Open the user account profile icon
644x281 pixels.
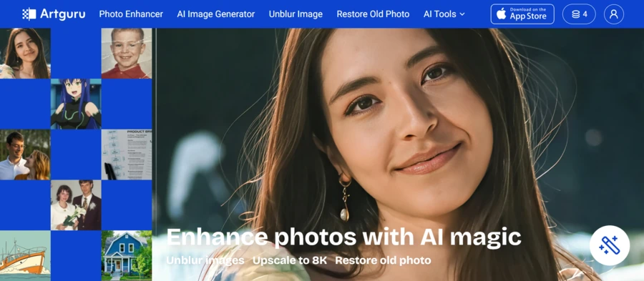(614, 14)
